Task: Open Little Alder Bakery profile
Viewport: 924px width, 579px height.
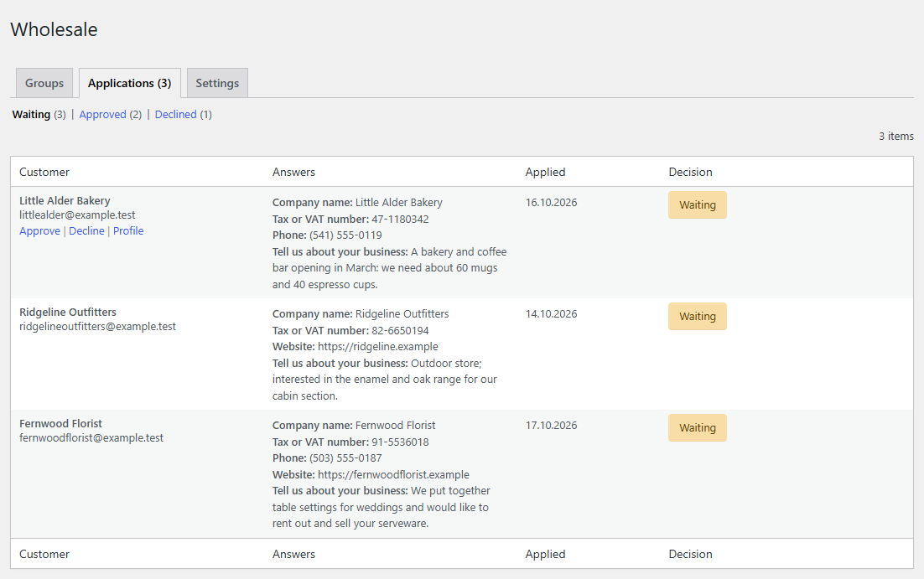Action: tap(128, 231)
